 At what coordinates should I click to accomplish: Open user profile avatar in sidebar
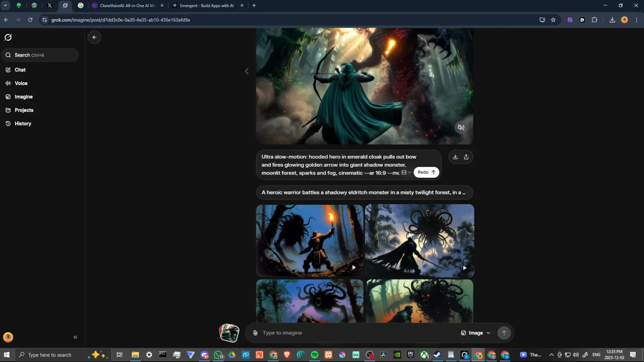pyautogui.click(x=8, y=337)
